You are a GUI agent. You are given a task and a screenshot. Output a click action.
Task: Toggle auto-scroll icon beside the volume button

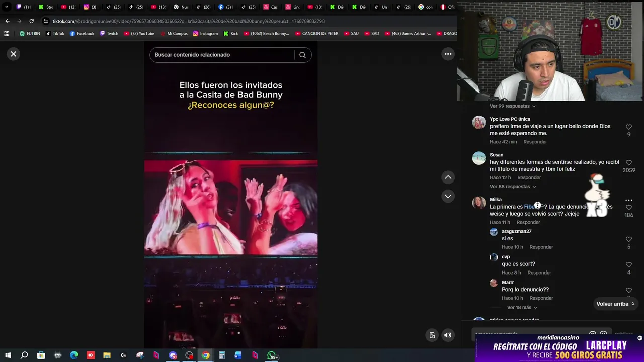tap(432, 335)
